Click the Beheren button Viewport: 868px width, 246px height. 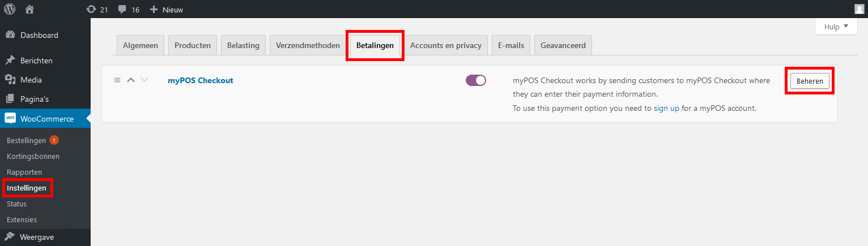[x=810, y=81]
